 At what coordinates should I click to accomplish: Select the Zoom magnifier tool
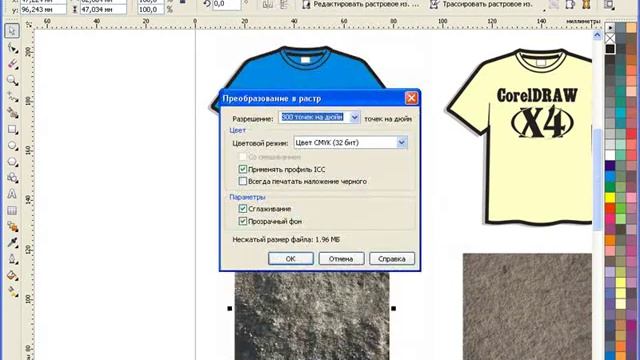(x=12, y=80)
